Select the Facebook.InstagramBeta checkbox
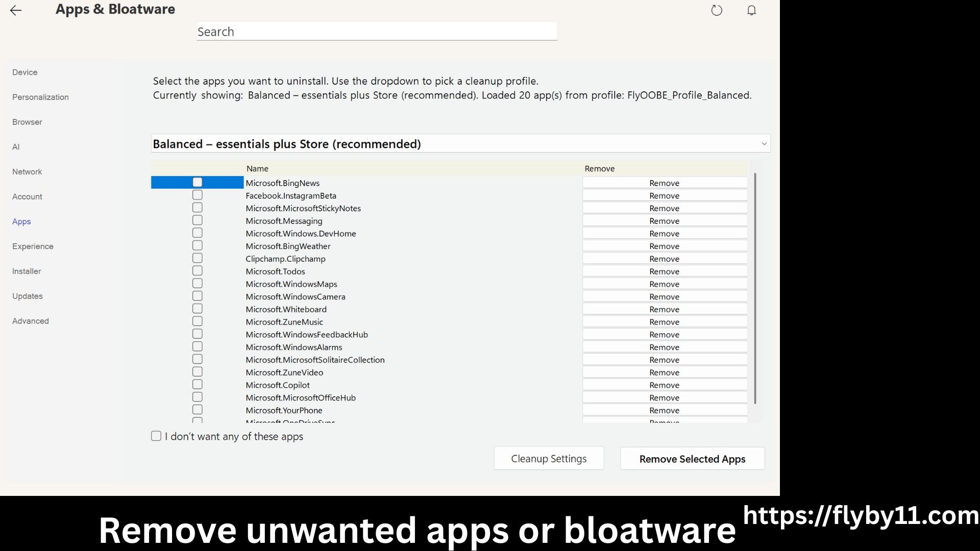The width and height of the screenshot is (980, 551). (198, 194)
